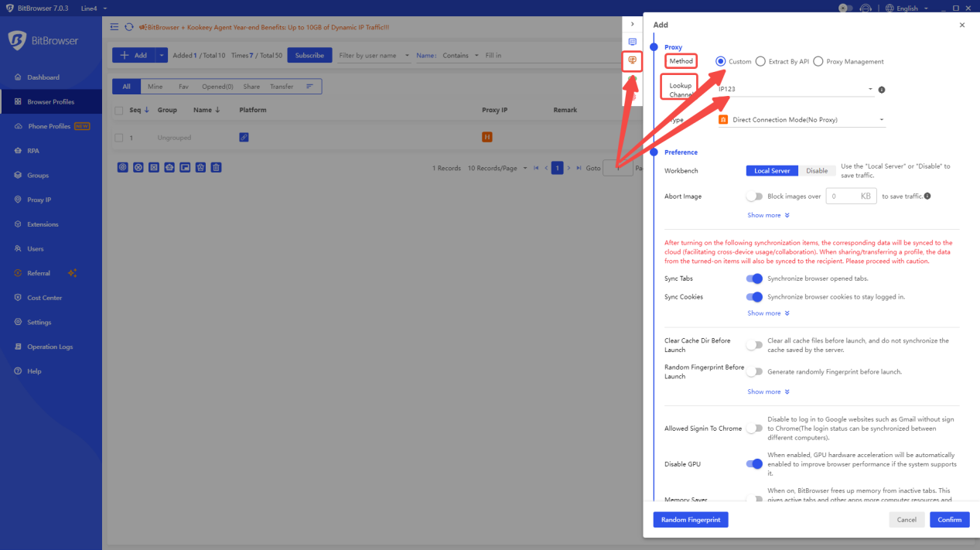Screen dimensions: 980x550
Task: Open the Filter by user name dropdown
Action: click(x=374, y=56)
